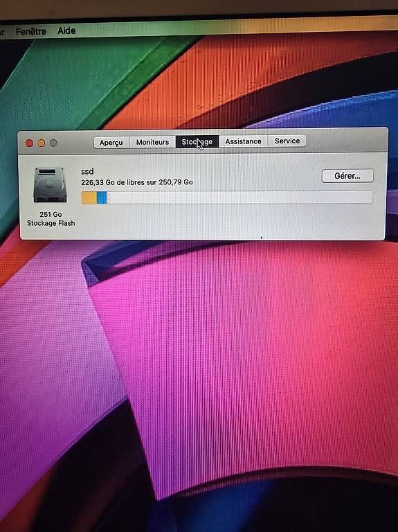The height and width of the screenshot is (532, 398).
Task: Click the blue segment of storage bar
Action: coord(102,198)
